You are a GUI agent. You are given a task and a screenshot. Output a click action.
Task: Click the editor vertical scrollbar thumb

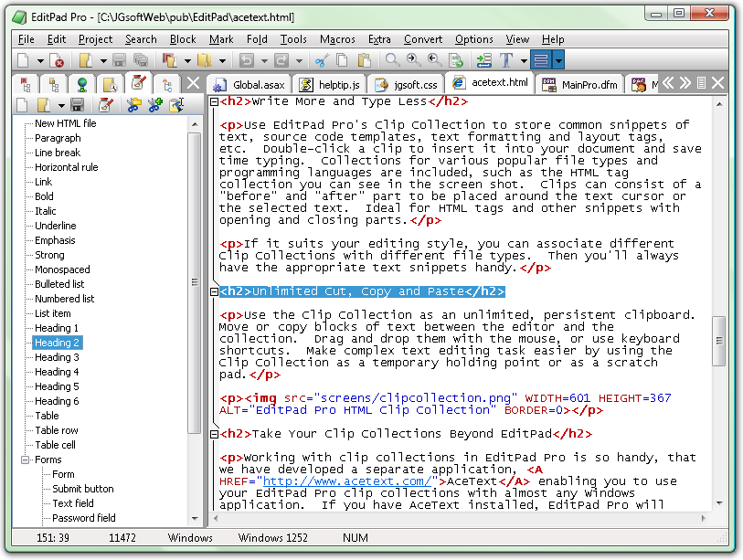pos(719,341)
